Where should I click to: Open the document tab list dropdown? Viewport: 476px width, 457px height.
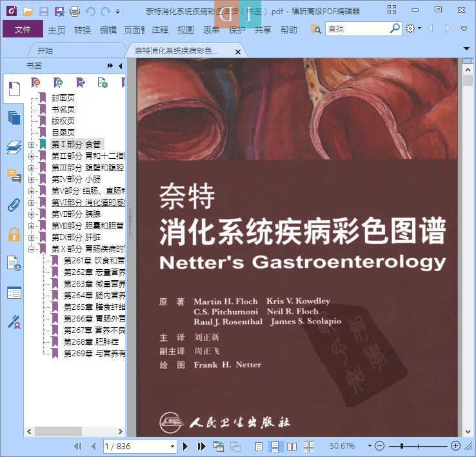466,48
